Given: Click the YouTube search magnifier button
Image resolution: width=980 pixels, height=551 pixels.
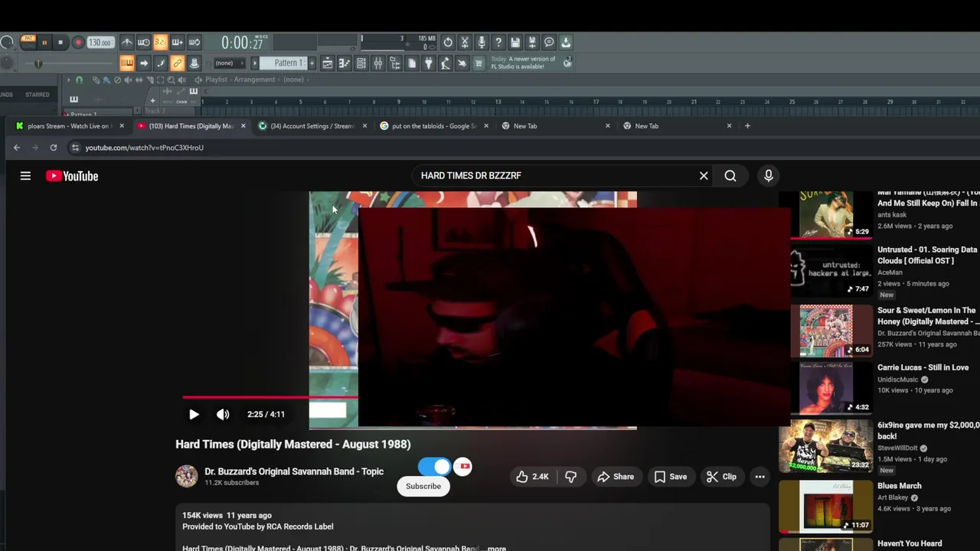Looking at the screenshot, I should 730,176.
